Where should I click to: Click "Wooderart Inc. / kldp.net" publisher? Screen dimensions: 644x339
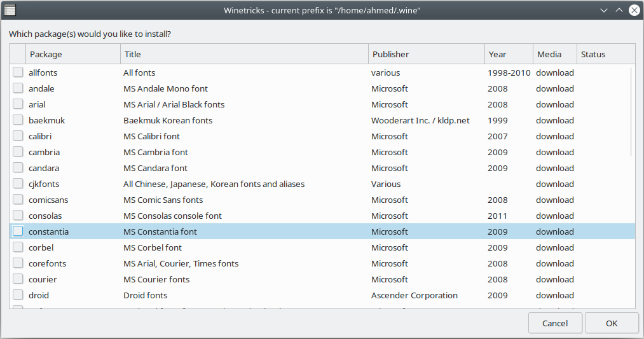(420, 120)
